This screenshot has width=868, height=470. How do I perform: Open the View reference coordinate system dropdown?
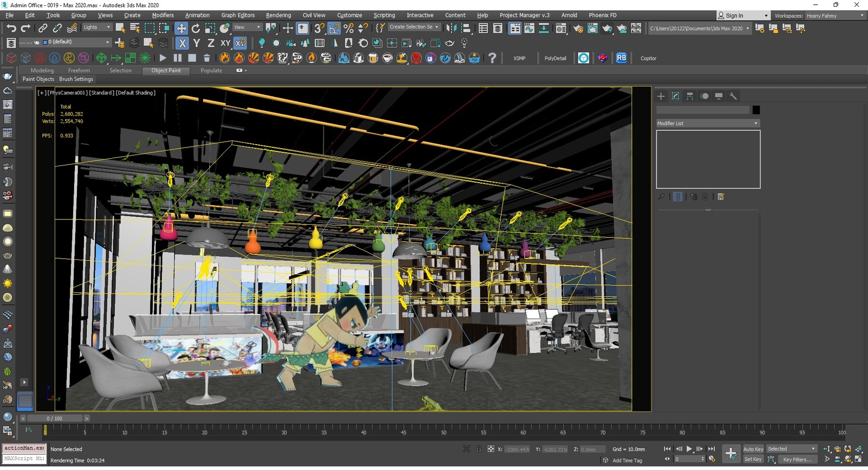click(247, 27)
